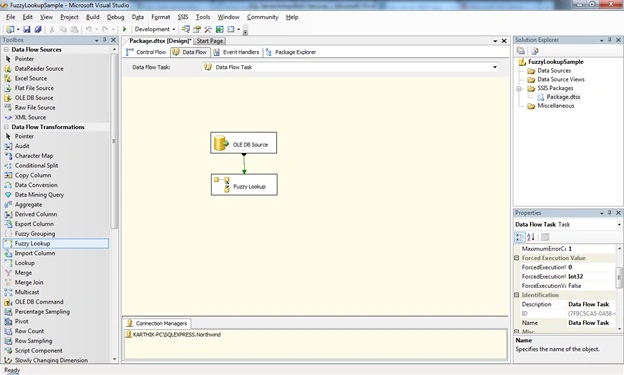The width and height of the screenshot is (624, 375).
Task: Select the Fuzzy Lookup toolbox item
Action: [56, 243]
